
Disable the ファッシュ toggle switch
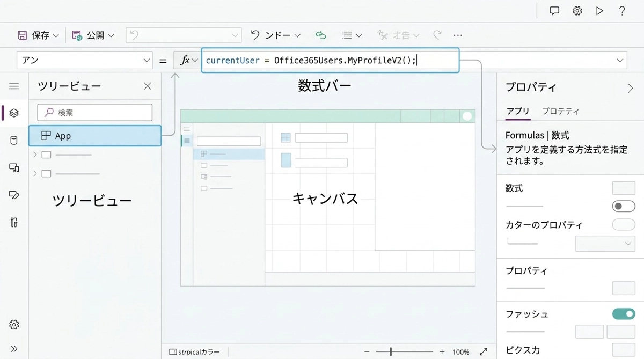coord(623,314)
